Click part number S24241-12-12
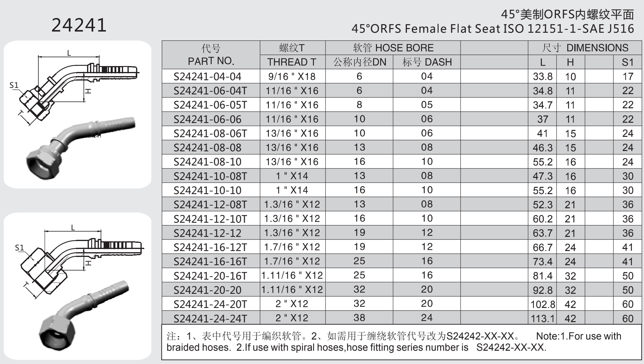Screen dimensions: 644x364 (207, 233)
